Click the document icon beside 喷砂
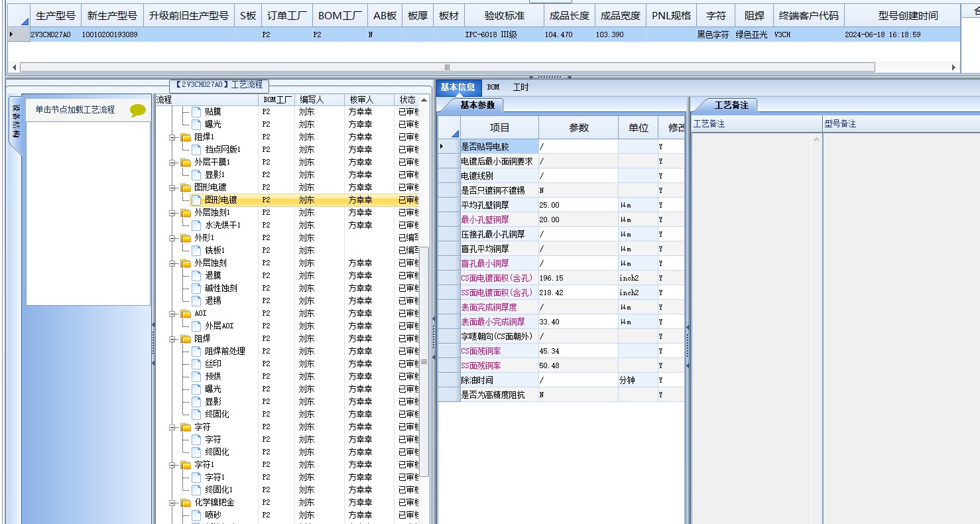The width and height of the screenshot is (980, 524). 196,515
